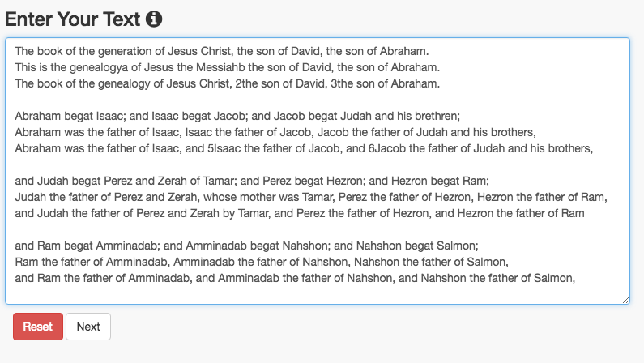Click the Next button

[88, 327]
